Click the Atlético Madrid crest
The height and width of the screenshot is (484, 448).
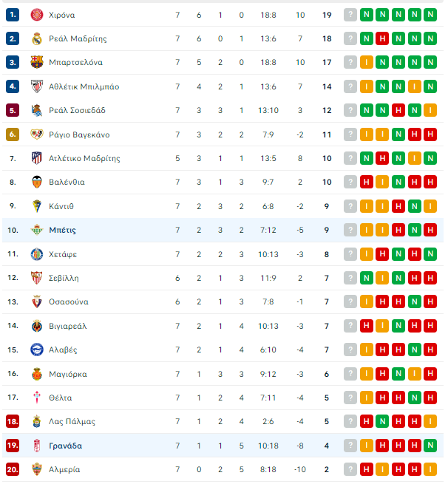point(37,158)
